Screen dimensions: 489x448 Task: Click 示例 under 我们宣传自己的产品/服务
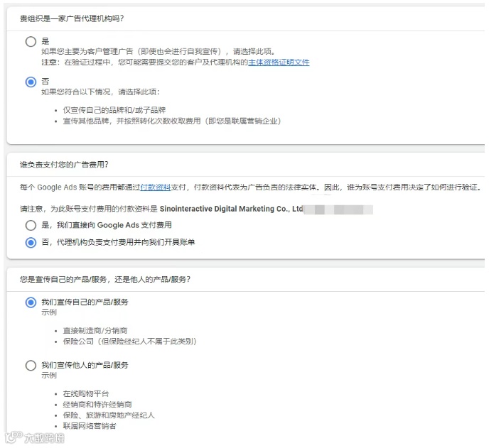49,312
